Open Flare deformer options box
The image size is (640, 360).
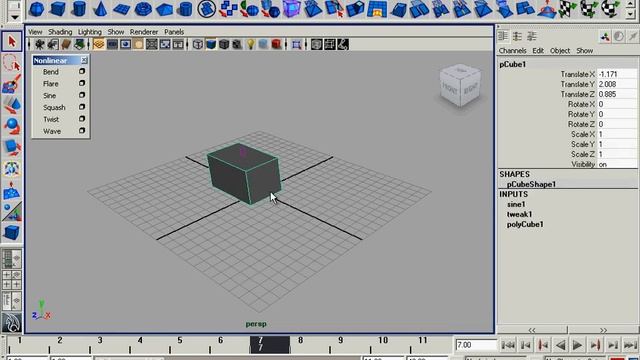click(82, 83)
